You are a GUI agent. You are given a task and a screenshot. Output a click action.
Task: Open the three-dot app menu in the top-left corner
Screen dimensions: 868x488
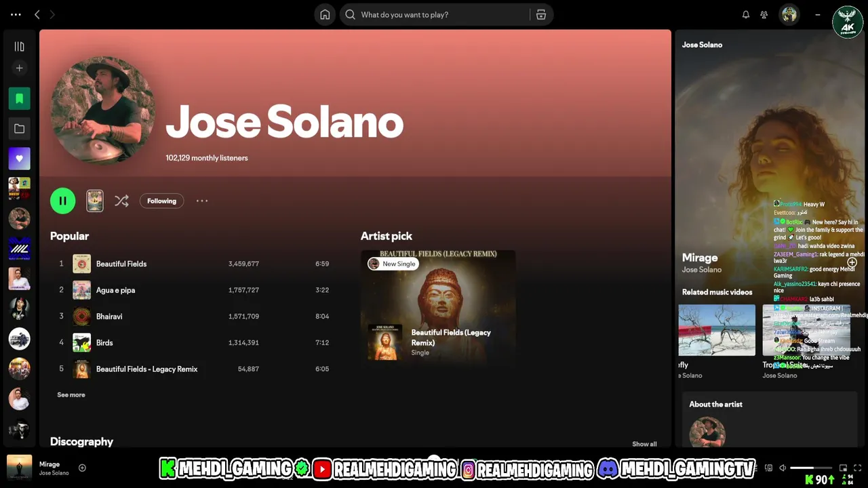pyautogui.click(x=16, y=14)
